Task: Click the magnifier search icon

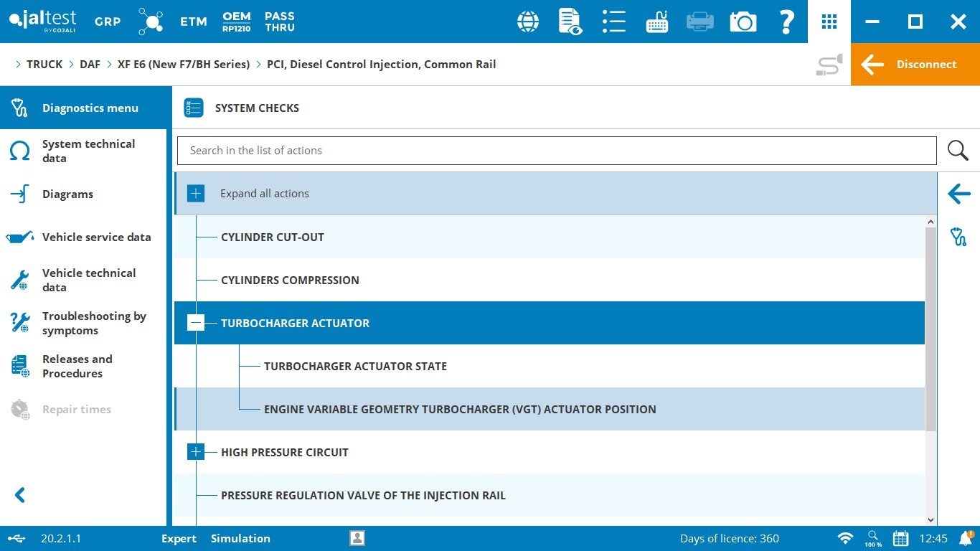Action: point(958,151)
